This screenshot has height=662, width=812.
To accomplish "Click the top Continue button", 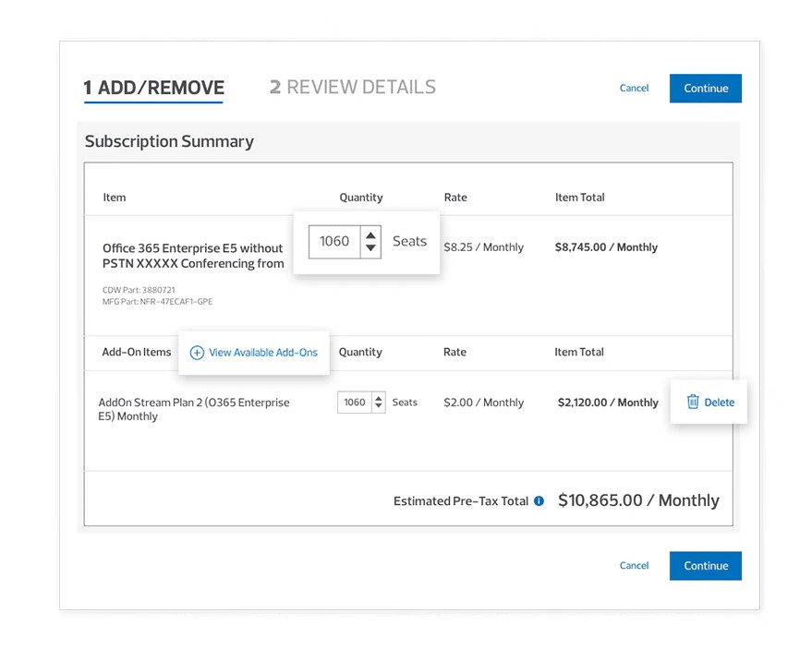I will (705, 88).
